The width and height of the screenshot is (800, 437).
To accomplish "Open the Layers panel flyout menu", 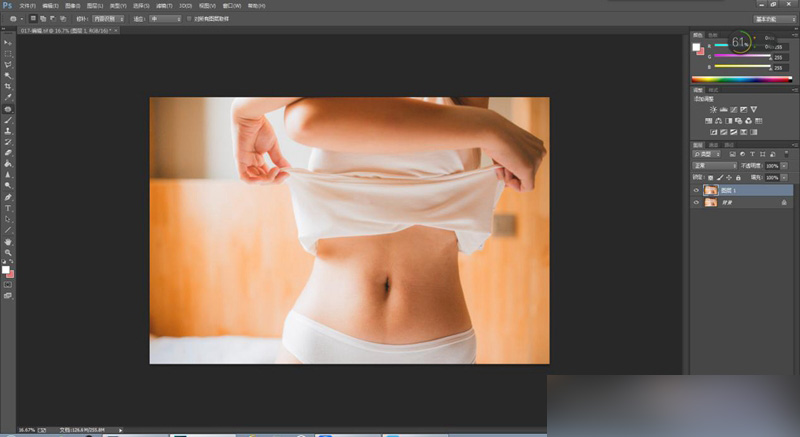I will 794,145.
